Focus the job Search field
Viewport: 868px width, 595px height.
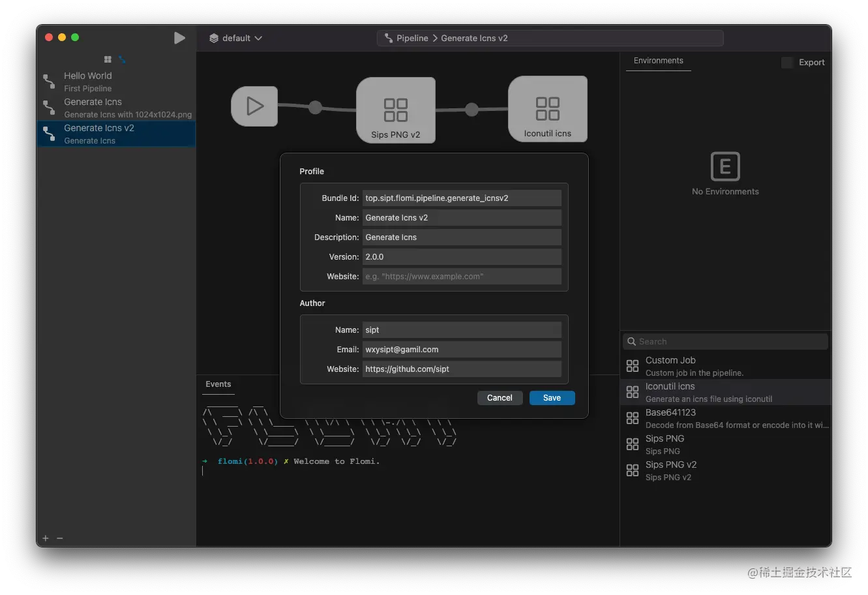coord(725,341)
